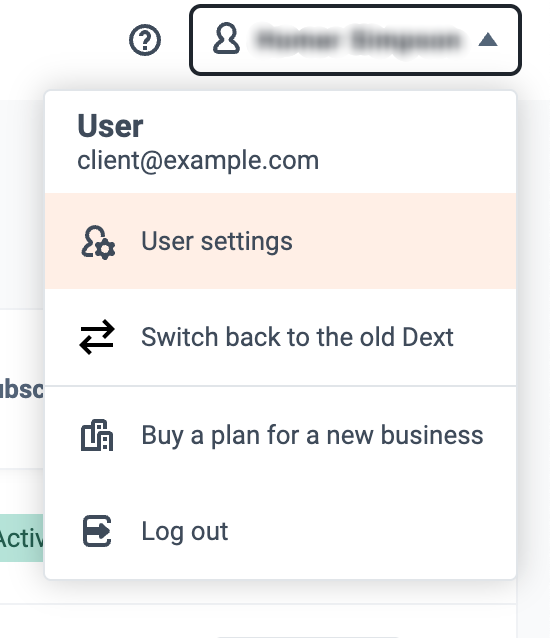Click blank space beside Log out label
Screen dimensions: 550x638
click(x=366, y=531)
